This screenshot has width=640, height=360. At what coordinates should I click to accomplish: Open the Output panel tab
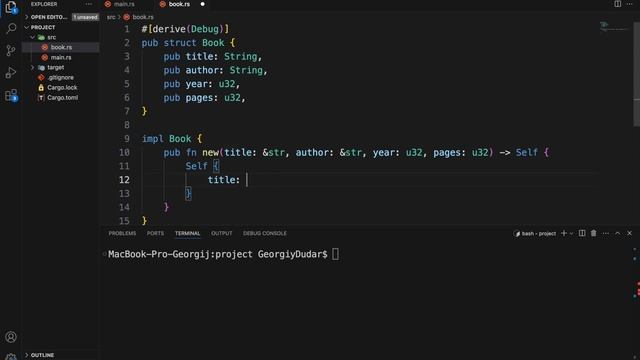(222, 233)
